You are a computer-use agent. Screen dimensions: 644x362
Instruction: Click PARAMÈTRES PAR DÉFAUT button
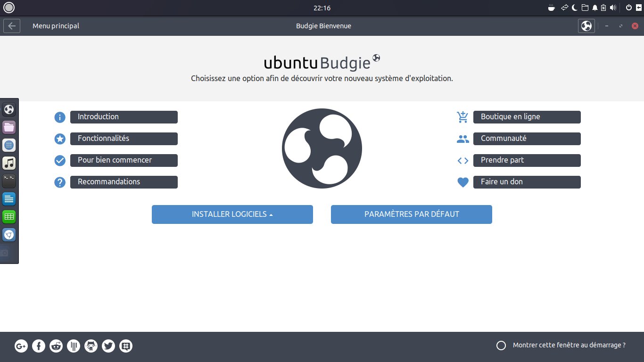click(412, 214)
